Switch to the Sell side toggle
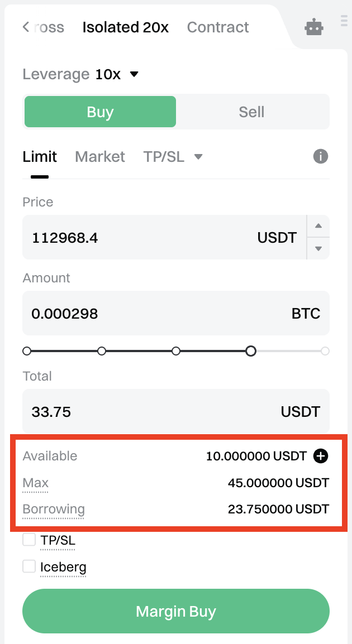This screenshot has width=352, height=644. pyautogui.click(x=251, y=112)
